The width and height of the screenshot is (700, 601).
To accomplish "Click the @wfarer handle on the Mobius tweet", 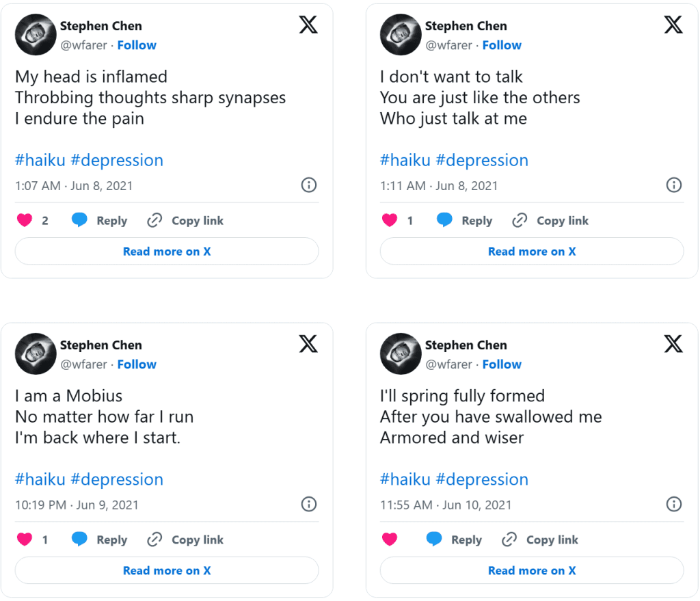I will click(83, 364).
